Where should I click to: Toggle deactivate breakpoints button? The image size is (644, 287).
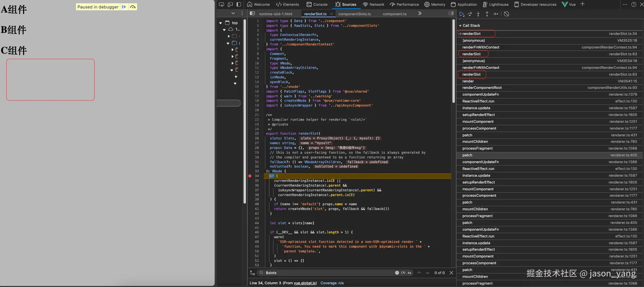coord(506,14)
